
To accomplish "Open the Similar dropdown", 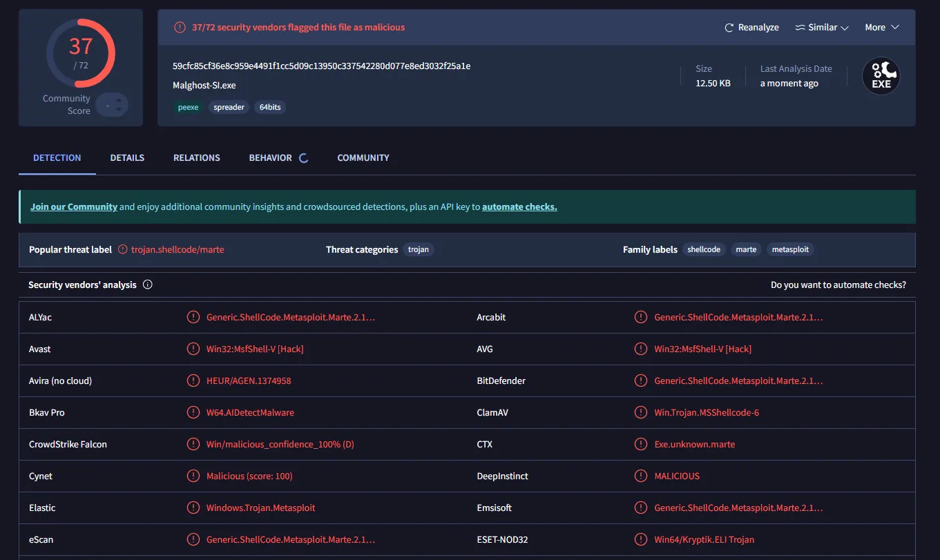I will [x=821, y=27].
